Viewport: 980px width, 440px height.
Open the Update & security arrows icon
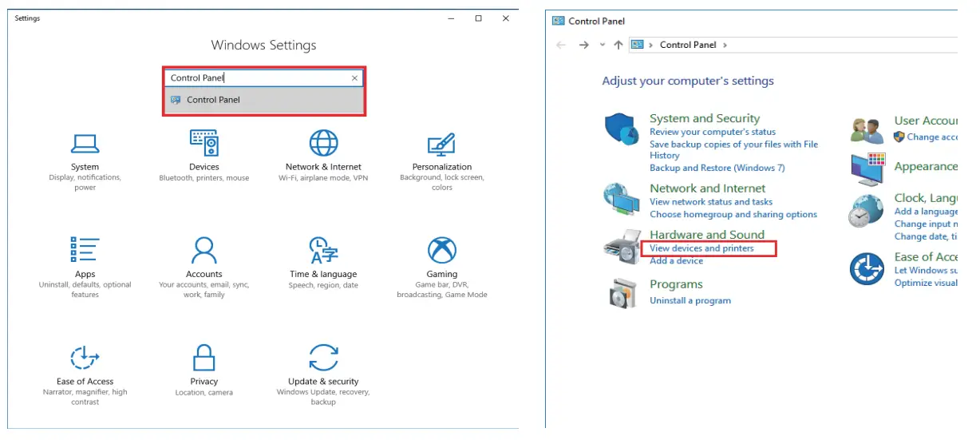323,357
